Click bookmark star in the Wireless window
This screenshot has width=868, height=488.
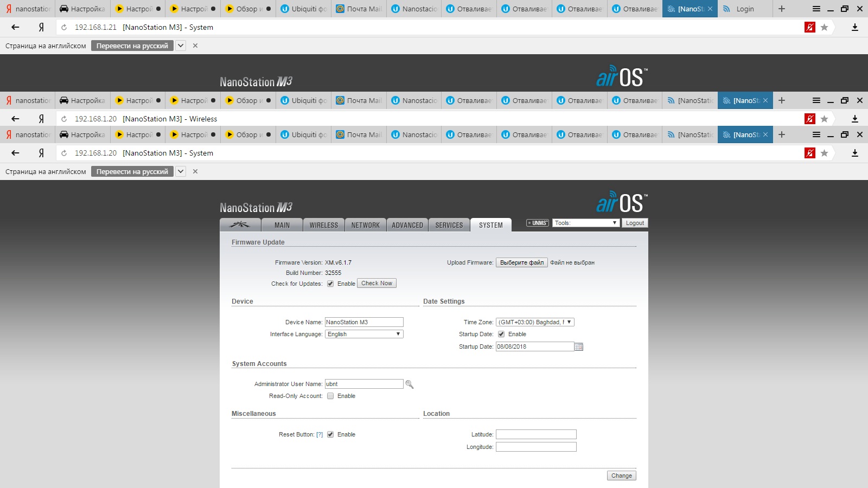click(825, 119)
